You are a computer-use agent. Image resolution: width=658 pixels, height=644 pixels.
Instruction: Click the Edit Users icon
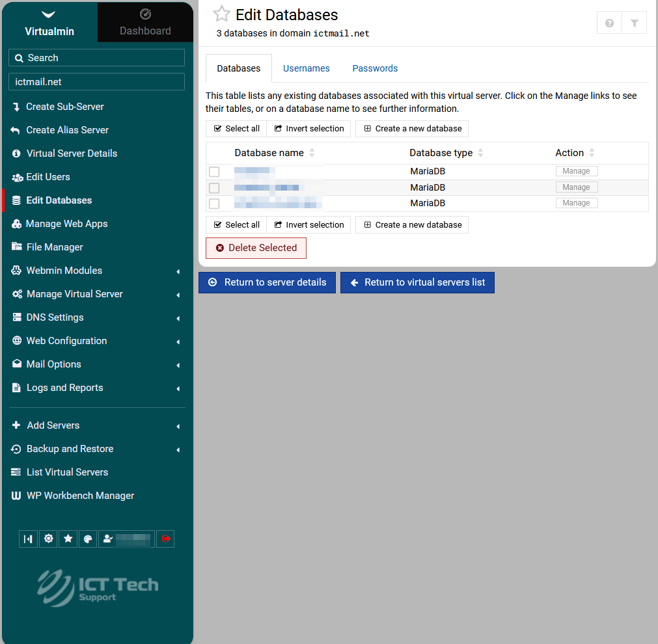click(17, 178)
